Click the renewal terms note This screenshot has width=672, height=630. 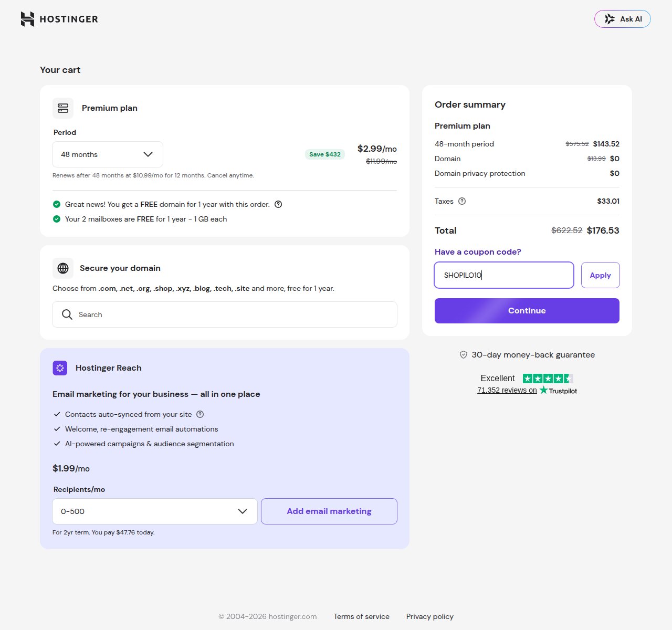click(x=153, y=175)
